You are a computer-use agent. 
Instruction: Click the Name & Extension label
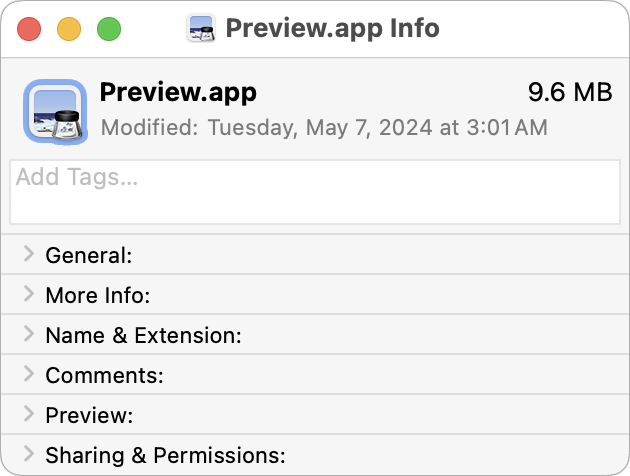(x=143, y=335)
